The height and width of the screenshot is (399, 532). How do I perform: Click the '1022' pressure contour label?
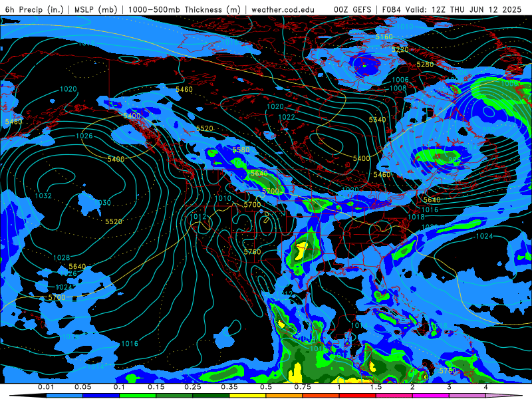pos(287,117)
